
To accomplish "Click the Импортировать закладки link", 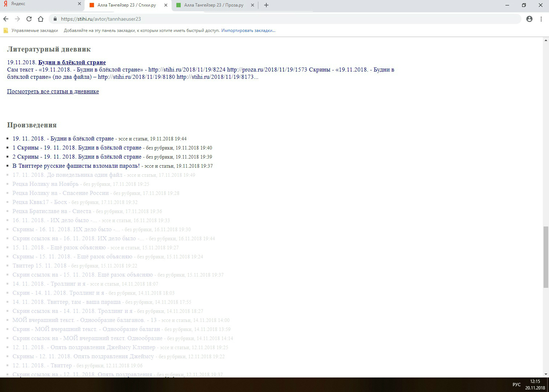I will tap(248, 30).
